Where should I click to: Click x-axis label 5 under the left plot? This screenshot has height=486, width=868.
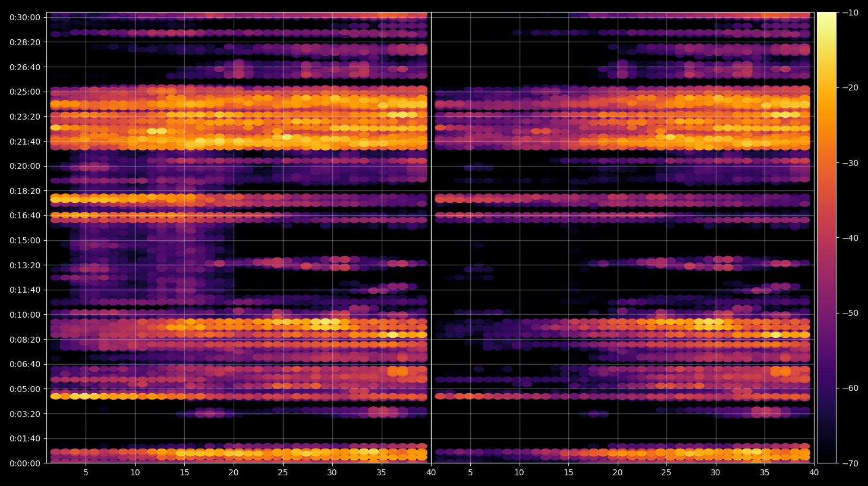86,472
